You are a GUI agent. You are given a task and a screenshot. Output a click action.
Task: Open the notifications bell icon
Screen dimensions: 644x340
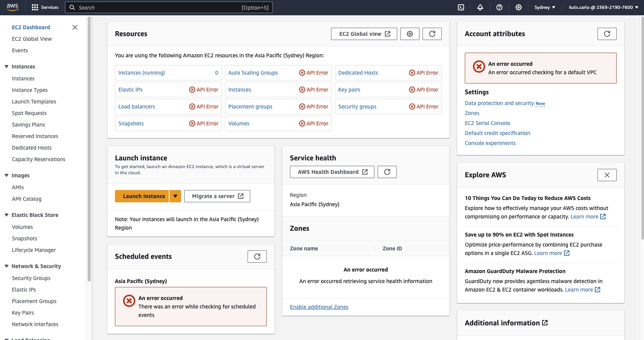(480, 7)
